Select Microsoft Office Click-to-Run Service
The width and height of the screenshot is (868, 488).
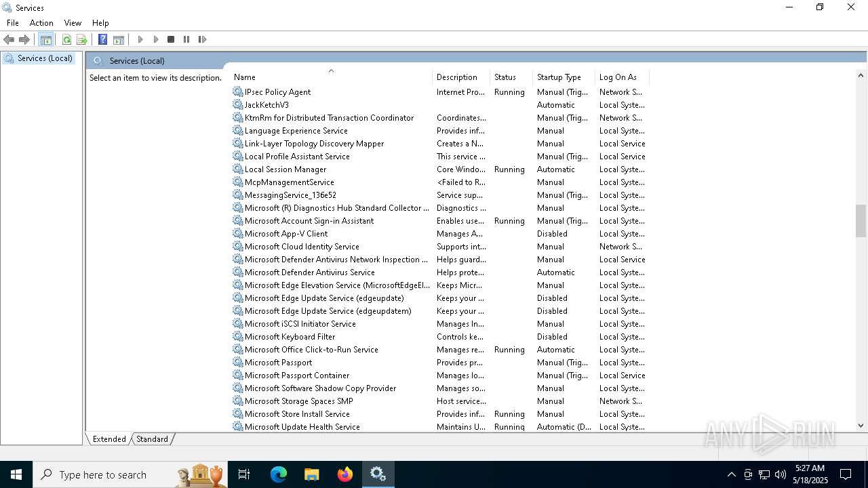click(x=439, y=350)
